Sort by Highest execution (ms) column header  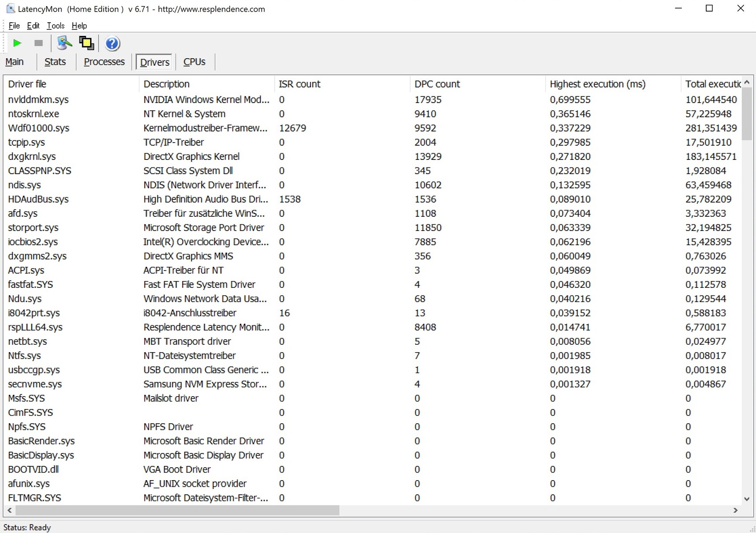point(613,84)
